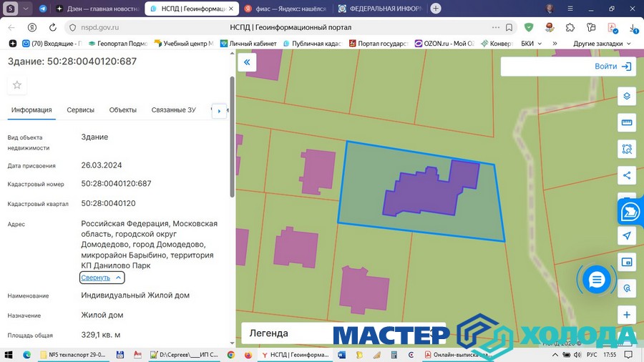Image resolution: width=644 pixels, height=362 pixels.
Task: Open the map layers panel icon
Action: (x=627, y=97)
